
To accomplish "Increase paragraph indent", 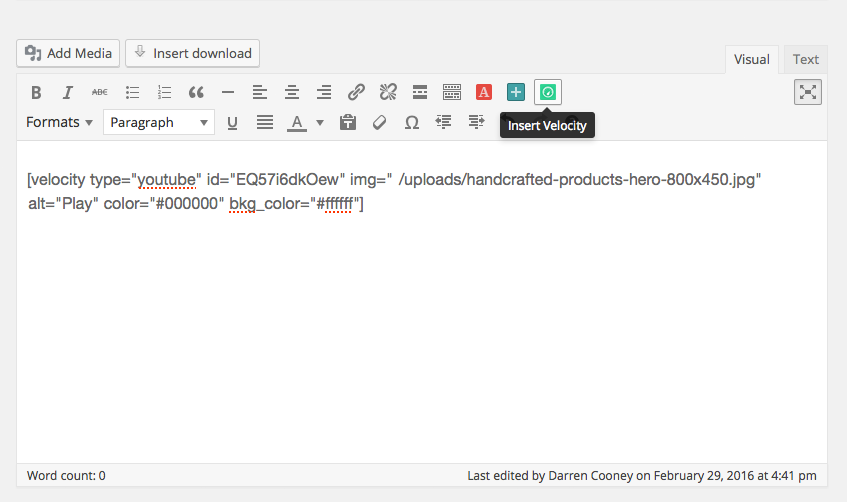I will coord(476,123).
